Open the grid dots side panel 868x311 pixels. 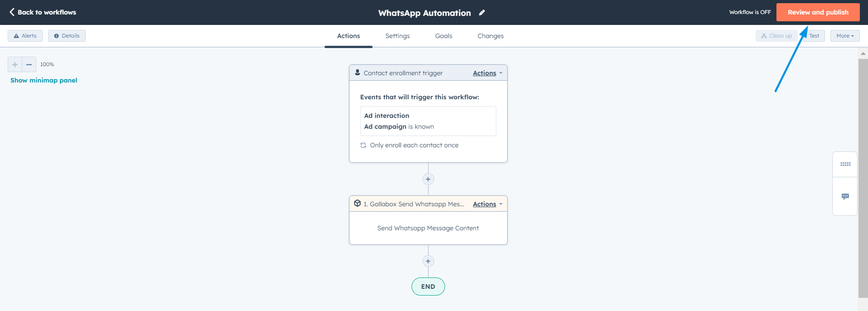pos(845,164)
